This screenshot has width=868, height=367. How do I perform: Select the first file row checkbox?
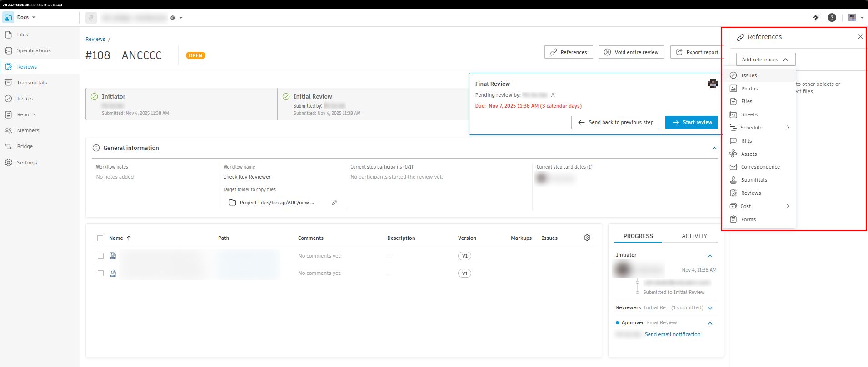pos(100,256)
